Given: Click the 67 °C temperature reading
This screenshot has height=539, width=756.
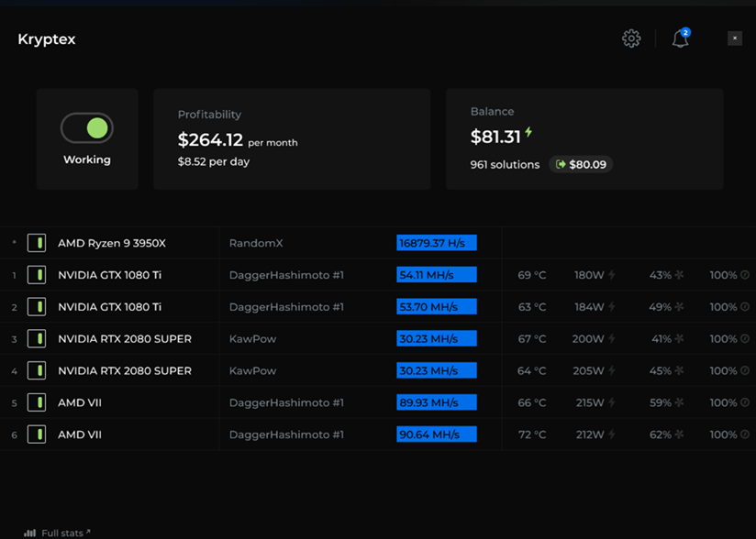Looking at the screenshot, I should click(x=532, y=338).
